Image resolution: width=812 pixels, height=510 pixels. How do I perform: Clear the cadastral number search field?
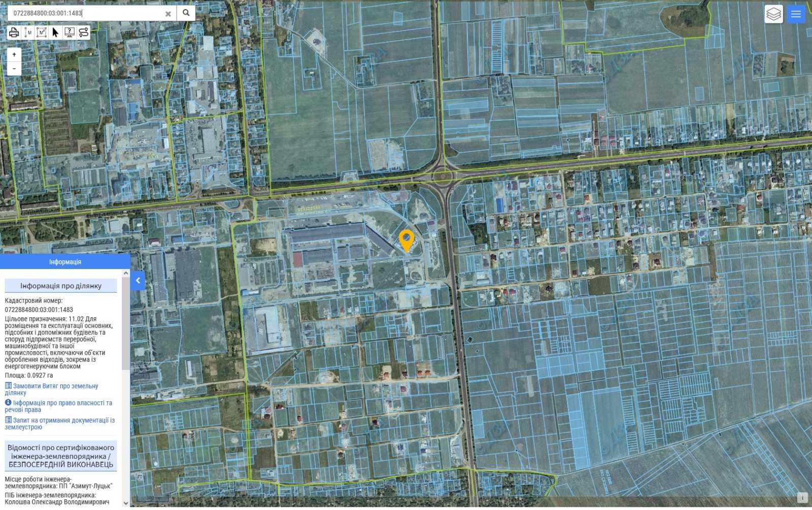point(168,14)
